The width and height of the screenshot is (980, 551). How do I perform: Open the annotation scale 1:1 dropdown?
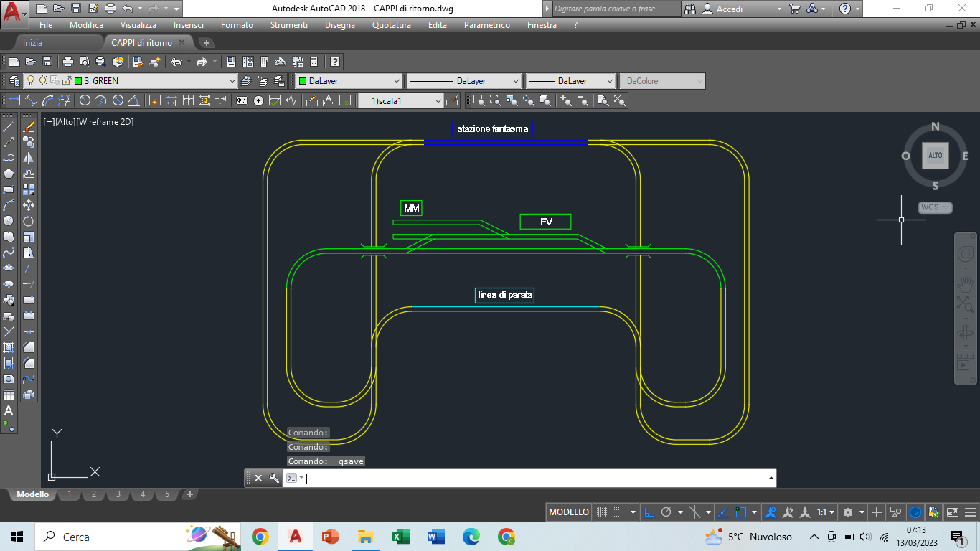pyautogui.click(x=826, y=512)
